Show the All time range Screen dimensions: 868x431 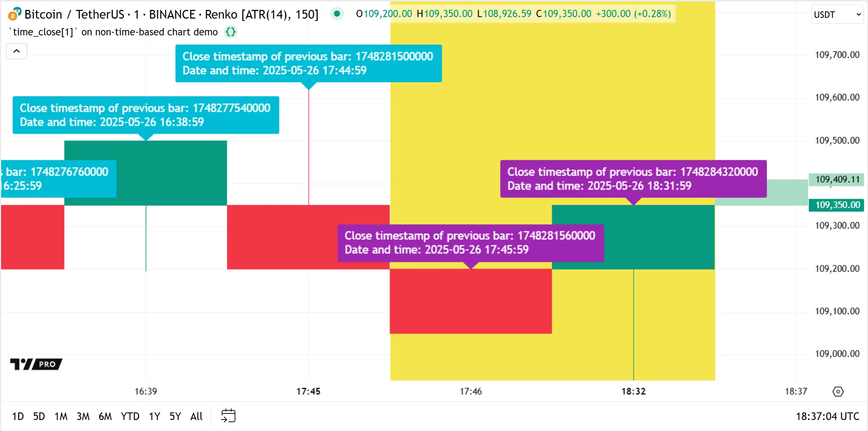pyautogui.click(x=196, y=416)
